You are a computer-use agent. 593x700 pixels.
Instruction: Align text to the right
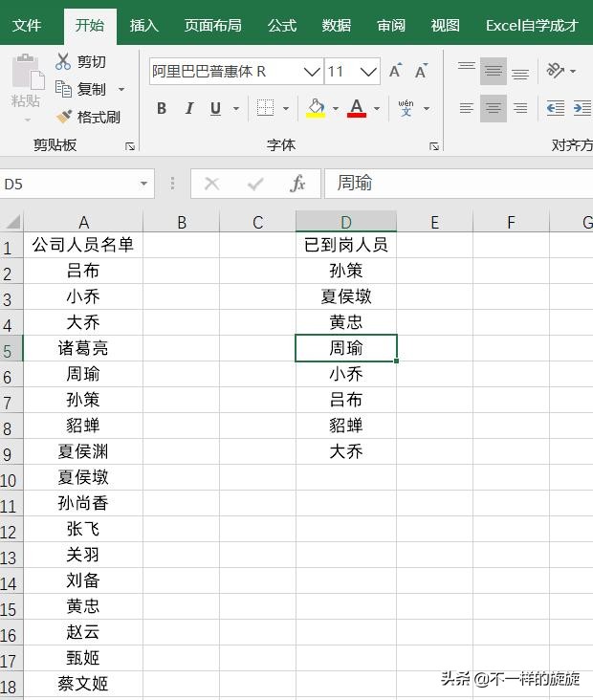tap(520, 108)
